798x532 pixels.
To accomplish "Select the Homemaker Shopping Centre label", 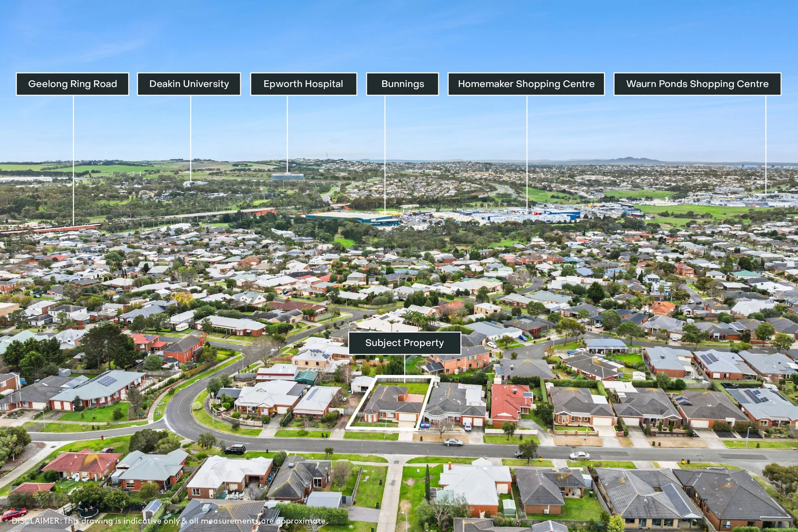I will [x=526, y=84].
